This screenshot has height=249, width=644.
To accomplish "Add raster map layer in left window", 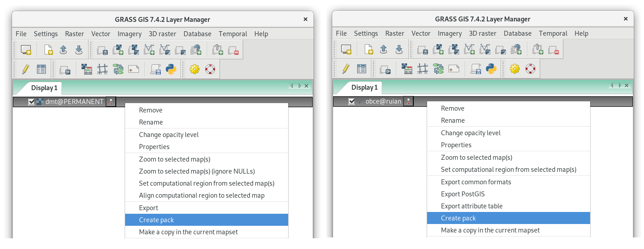I will (x=118, y=50).
